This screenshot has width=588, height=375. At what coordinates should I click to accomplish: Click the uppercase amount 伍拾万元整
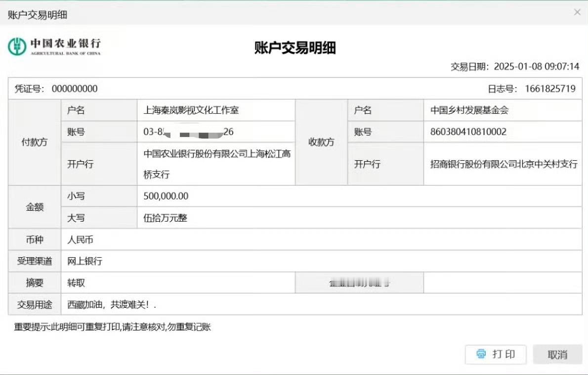(165, 218)
